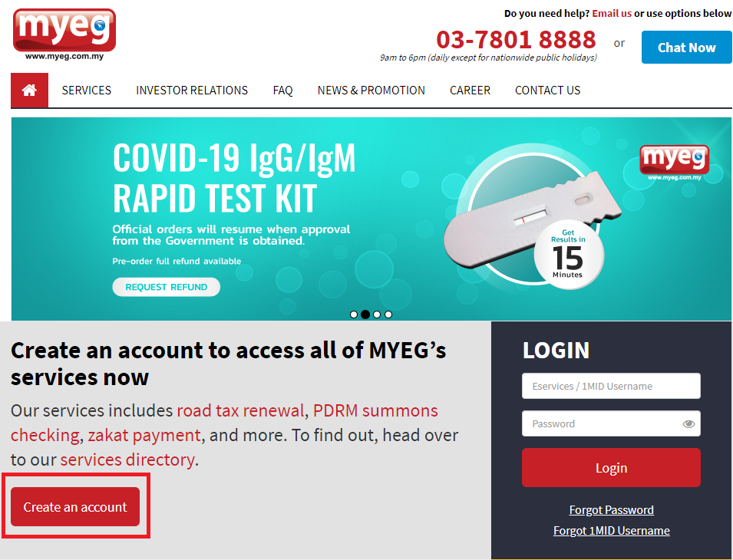Focus the Eservices / 1MID Username field
This screenshot has height=560, width=733.
[611, 386]
